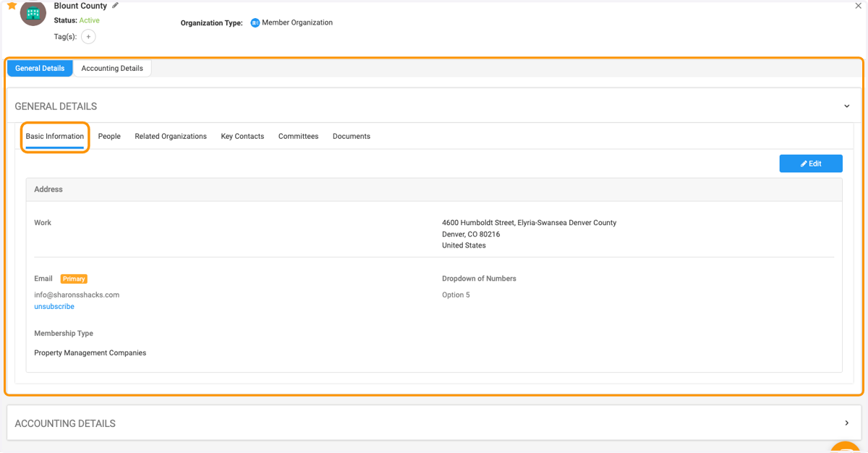Image resolution: width=868 pixels, height=453 pixels.
Task: Click the Denver, CO 80216 text
Action: 471,234
